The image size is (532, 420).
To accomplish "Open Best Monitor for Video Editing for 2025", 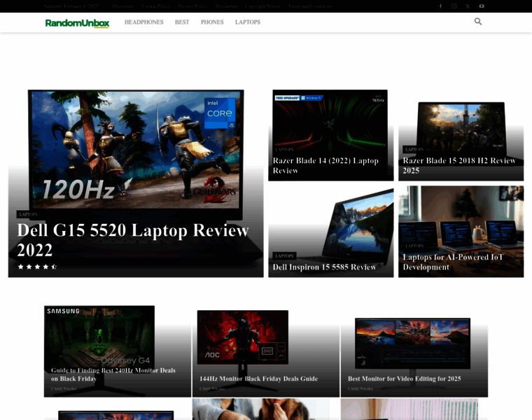I will pos(404,379).
